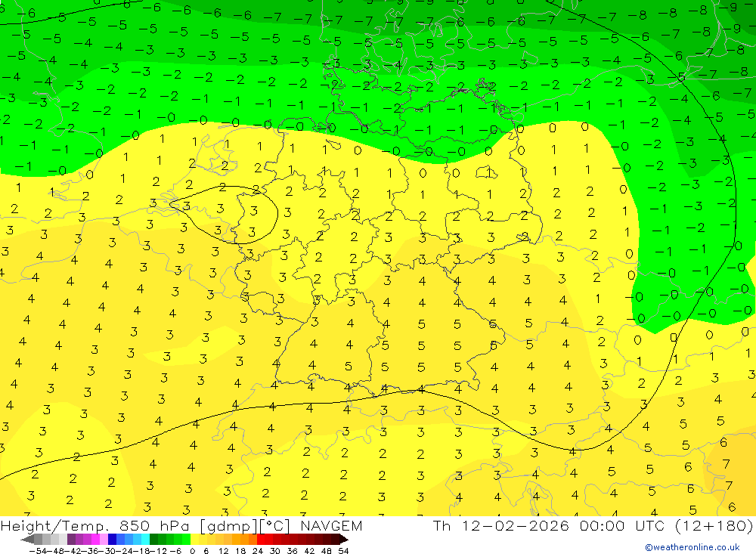Click the "NAVGEM" model name
The width and height of the screenshot is (756, 554).
[x=332, y=525]
